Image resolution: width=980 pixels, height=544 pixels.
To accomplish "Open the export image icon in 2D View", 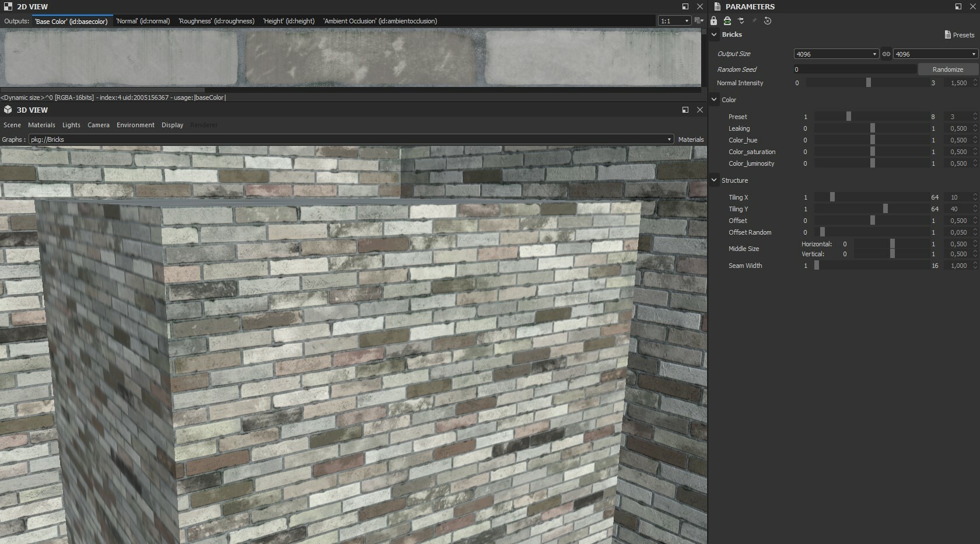I will click(699, 20).
